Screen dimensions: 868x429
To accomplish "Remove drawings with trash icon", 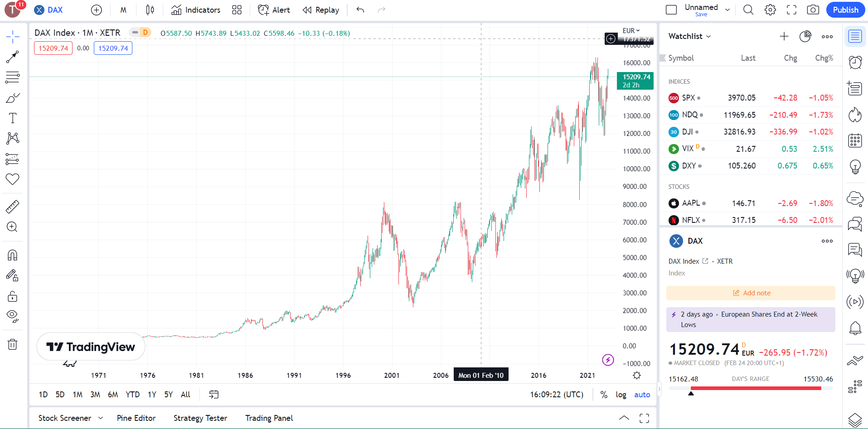I will tap(13, 344).
